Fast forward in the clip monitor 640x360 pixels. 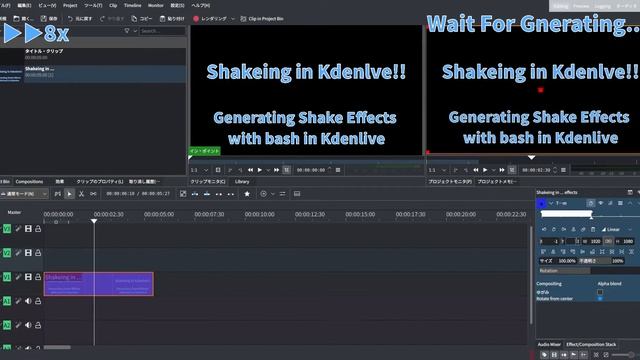tap(277, 170)
